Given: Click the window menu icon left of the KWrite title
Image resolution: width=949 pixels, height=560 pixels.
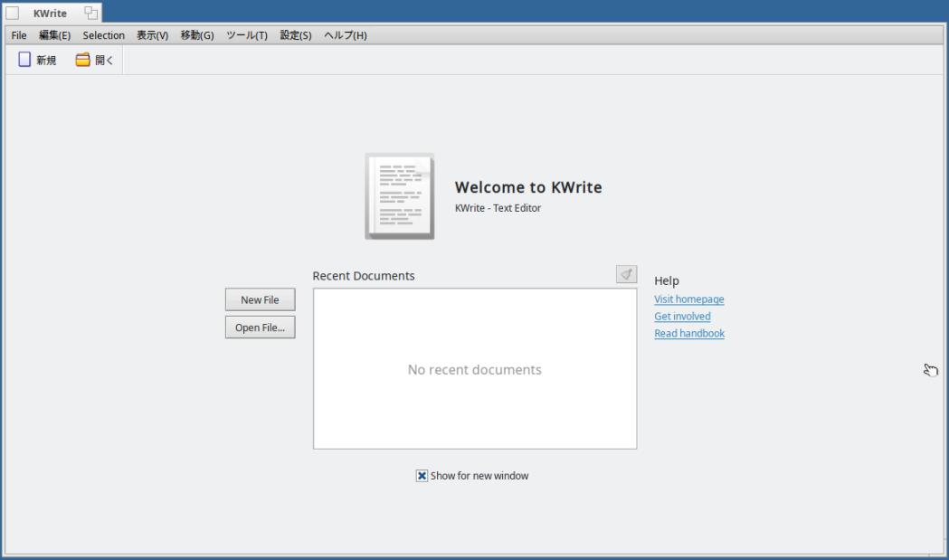Looking at the screenshot, I should tap(12, 13).
